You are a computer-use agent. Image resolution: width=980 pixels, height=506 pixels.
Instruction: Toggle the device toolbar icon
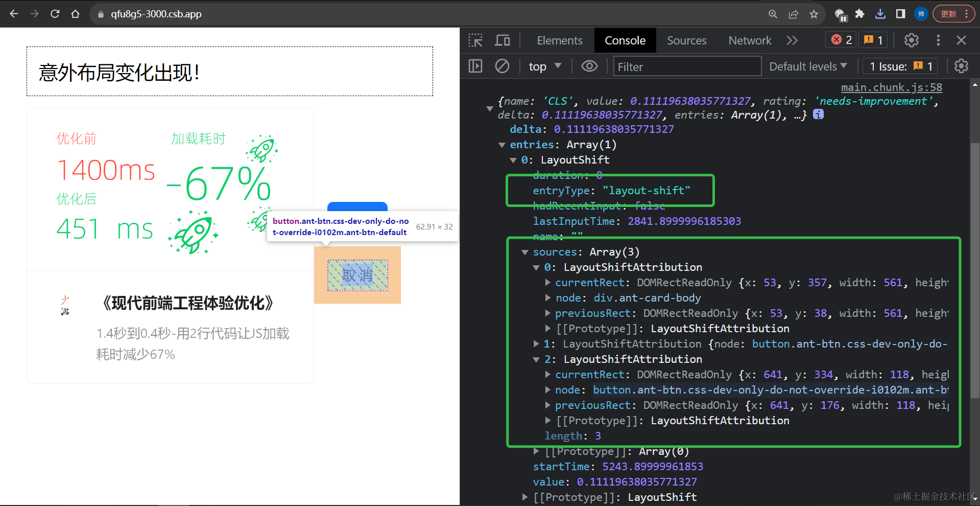tap(503, 40)
